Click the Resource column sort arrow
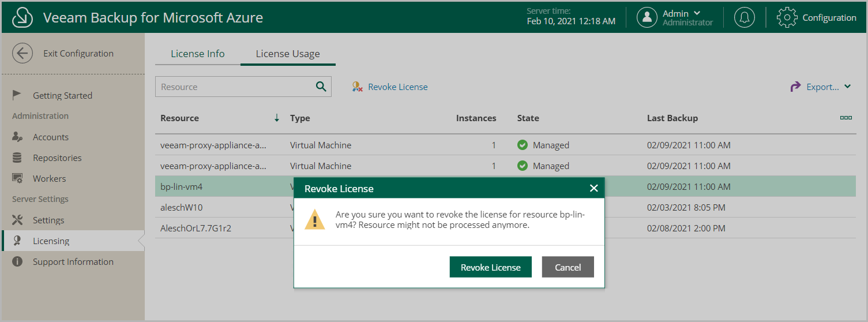The image size is (868, 322). [x=277, y=118]
